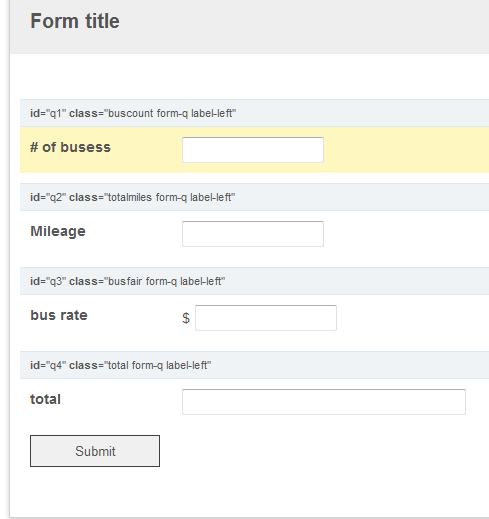Screen dimensions: 489x519
Task: Click the '# of busess' field label
Action: [70, 147]
